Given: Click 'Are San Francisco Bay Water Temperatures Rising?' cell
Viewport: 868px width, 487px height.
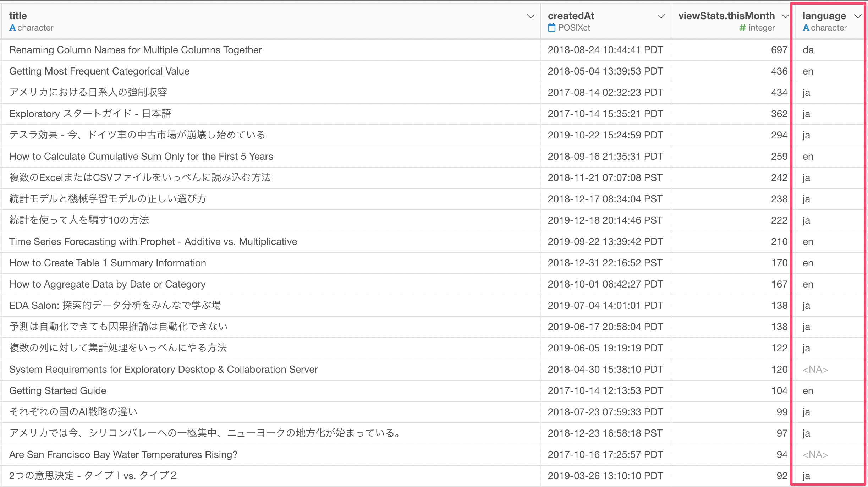Looking at the screenshot, I should click(x=123, y=455).
